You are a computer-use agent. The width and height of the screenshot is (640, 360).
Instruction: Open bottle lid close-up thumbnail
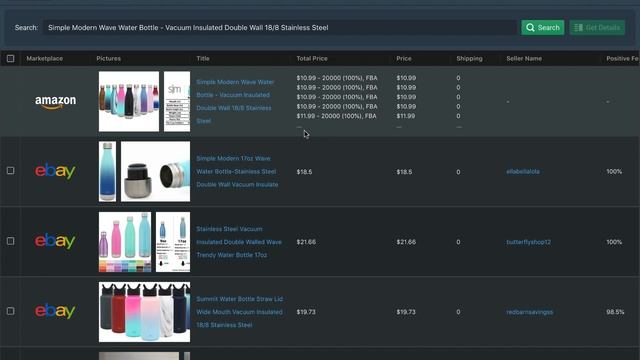tap(156, 171)
